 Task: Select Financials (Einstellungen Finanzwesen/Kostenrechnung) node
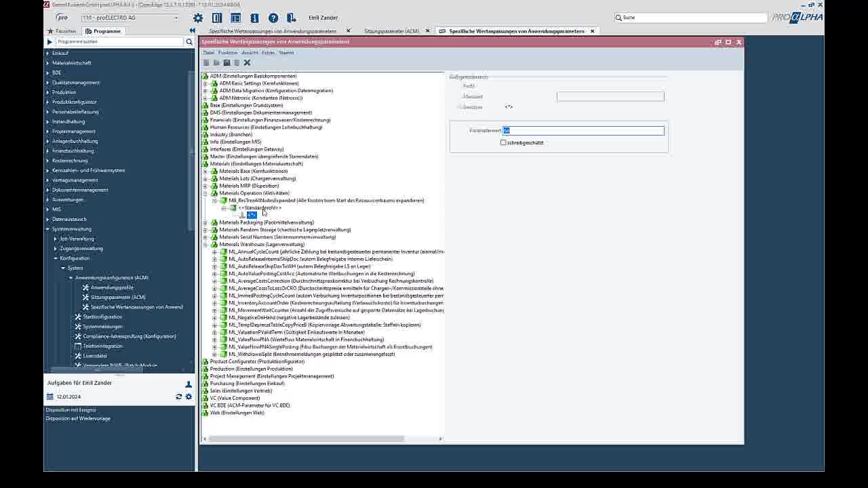(270, 120)
